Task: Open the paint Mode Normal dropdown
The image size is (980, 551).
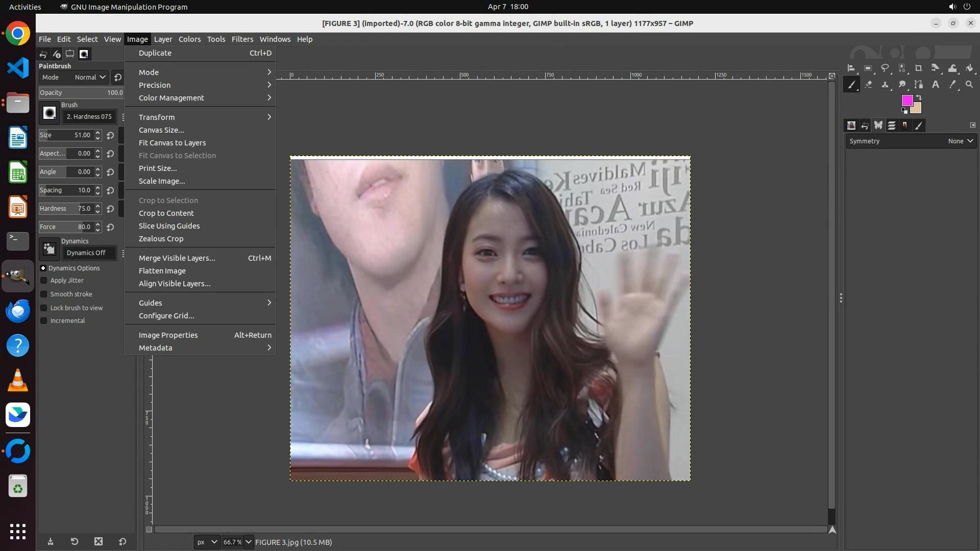Action: [x=90, y=78]
